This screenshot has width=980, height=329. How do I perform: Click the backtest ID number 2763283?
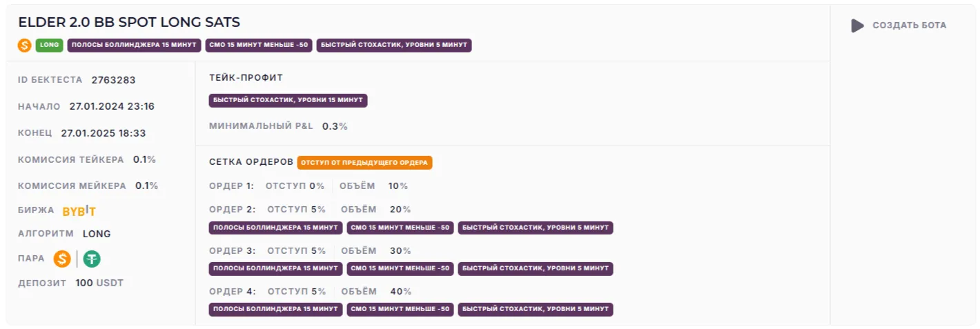(x=113, y=80)
